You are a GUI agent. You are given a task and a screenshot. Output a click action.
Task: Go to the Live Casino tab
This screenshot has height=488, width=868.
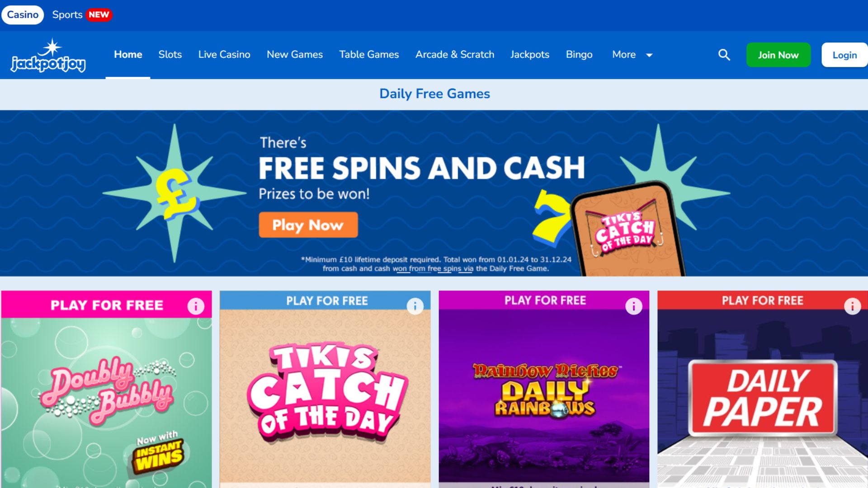pyautogui.click(x=224, y=55)
